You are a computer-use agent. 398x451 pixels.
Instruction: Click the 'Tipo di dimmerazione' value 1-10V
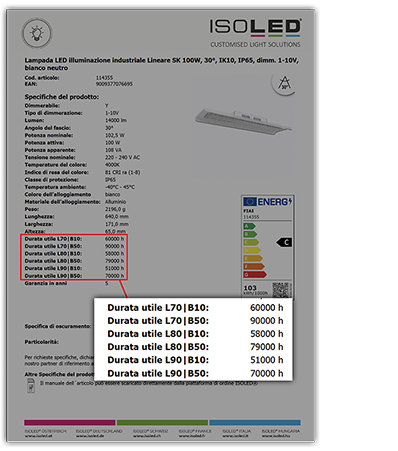coord(112,113)
